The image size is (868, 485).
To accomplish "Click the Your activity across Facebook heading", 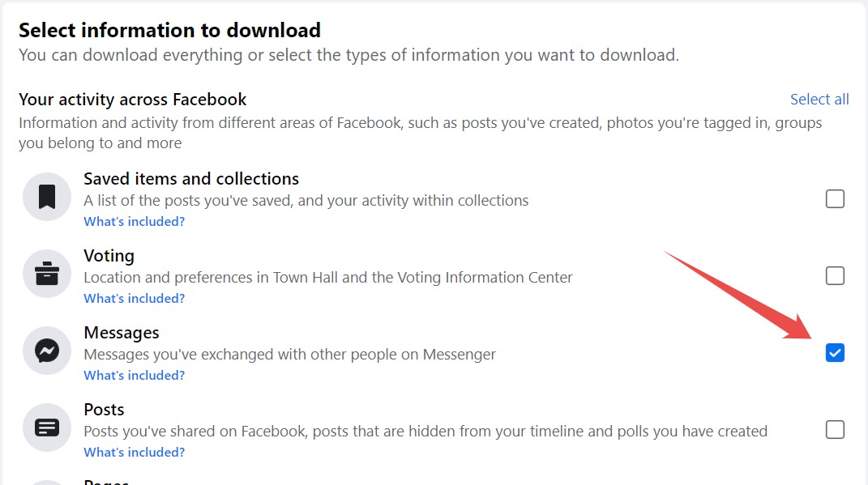I will [132, 99].
